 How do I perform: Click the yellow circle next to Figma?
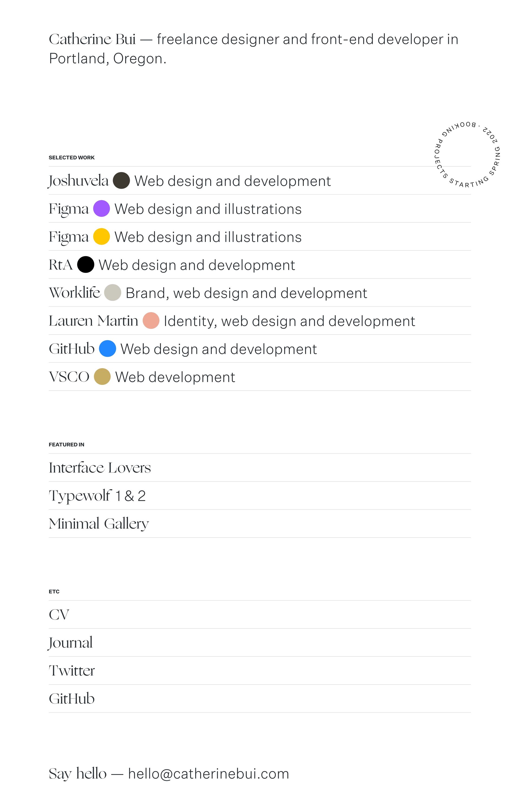[101, 237]
